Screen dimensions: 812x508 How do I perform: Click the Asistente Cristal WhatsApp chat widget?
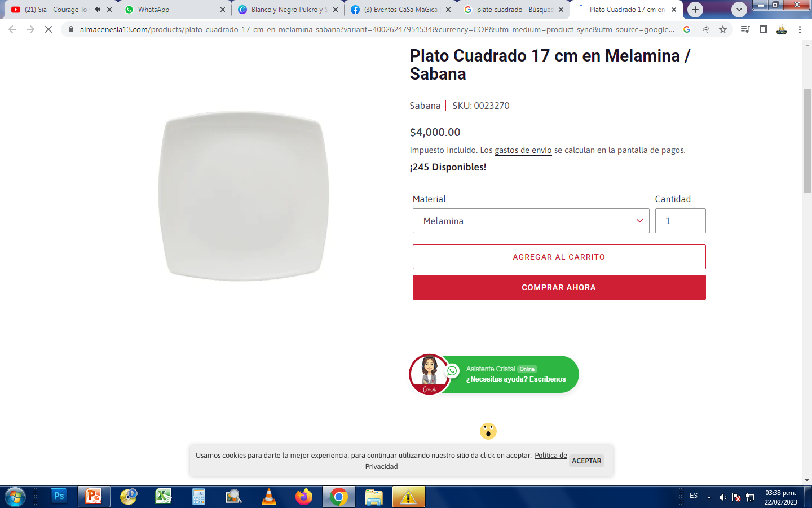[x=494, y=374]
